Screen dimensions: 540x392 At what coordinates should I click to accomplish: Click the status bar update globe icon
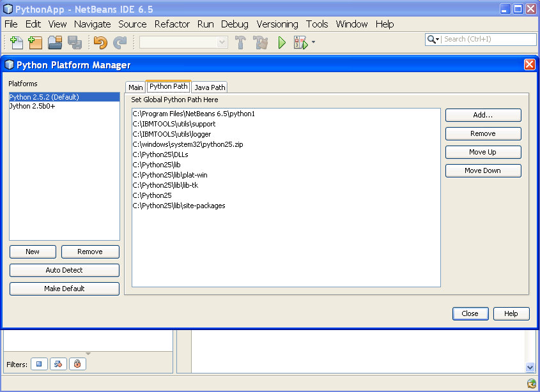[532, 384]
